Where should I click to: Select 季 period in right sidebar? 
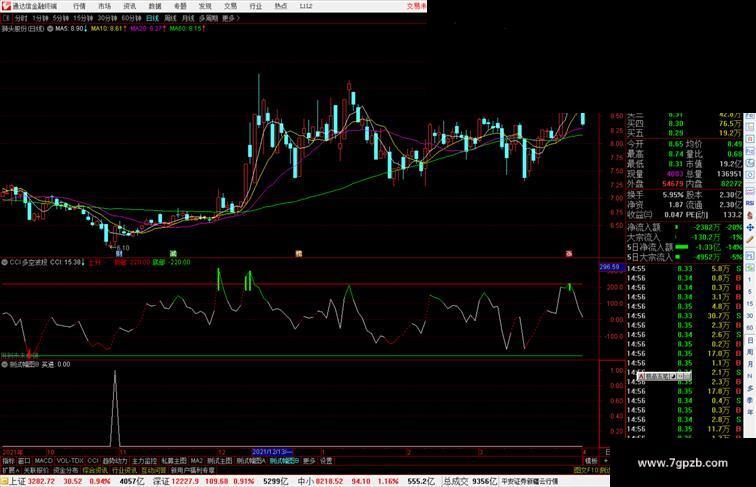point(750,400)
